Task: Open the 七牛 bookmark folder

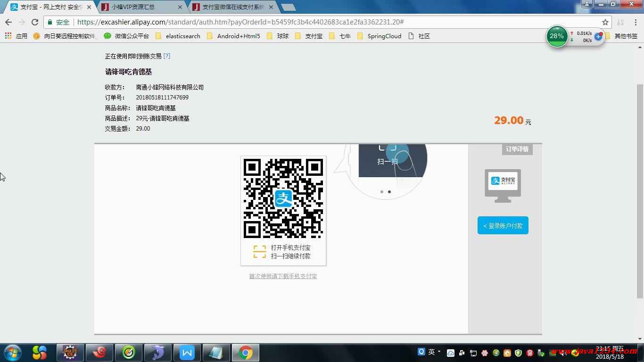Action: point(340,36)
